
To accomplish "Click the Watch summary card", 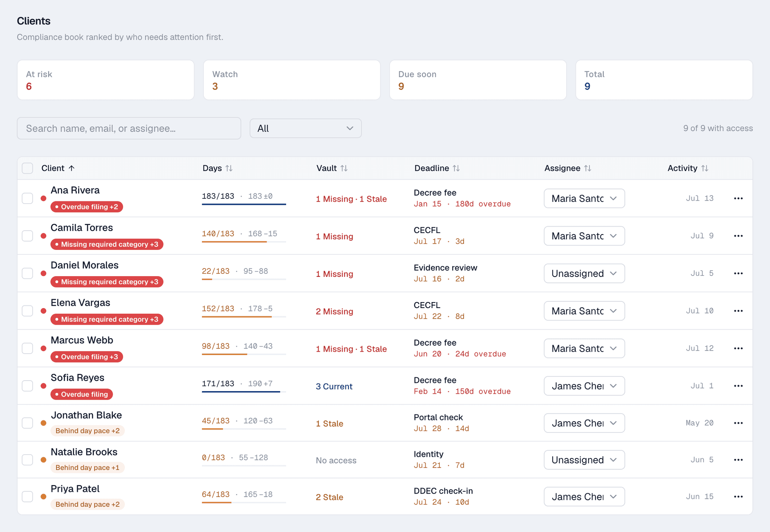I will [292, 80].
